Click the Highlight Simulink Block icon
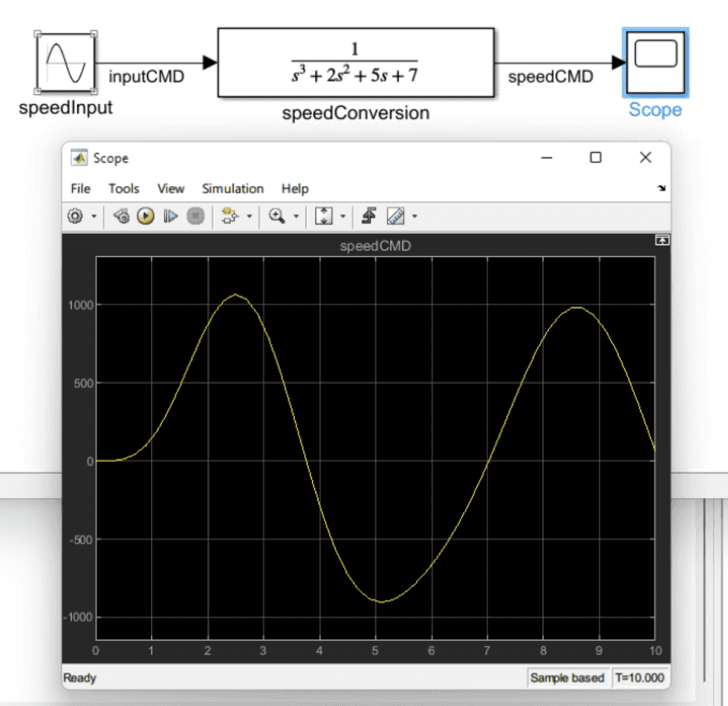This screenshot has width=728, height=706. (230, 216)
